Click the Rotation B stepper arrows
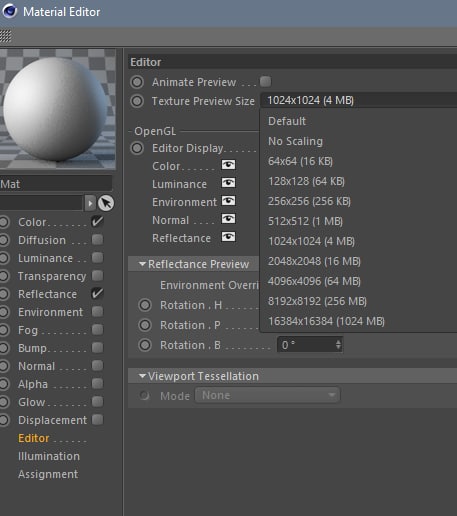457x516 pixels. coord(338,345)
